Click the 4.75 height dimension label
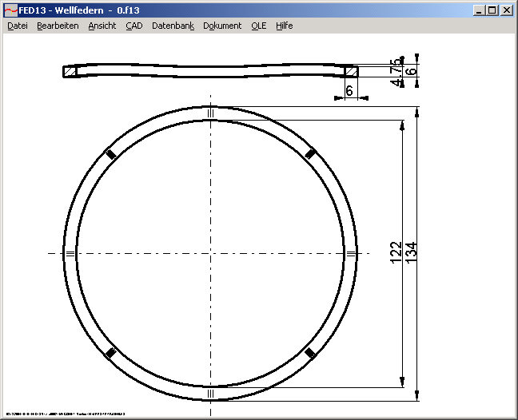The height and width of the screenshot is (420, 518). (x=396, y=71)
